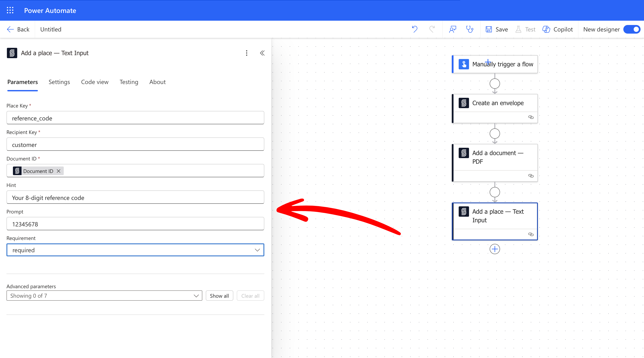Open the Advanced parameters dropdown
This screenshot has height=358, width=644.
tap(104, 296)
